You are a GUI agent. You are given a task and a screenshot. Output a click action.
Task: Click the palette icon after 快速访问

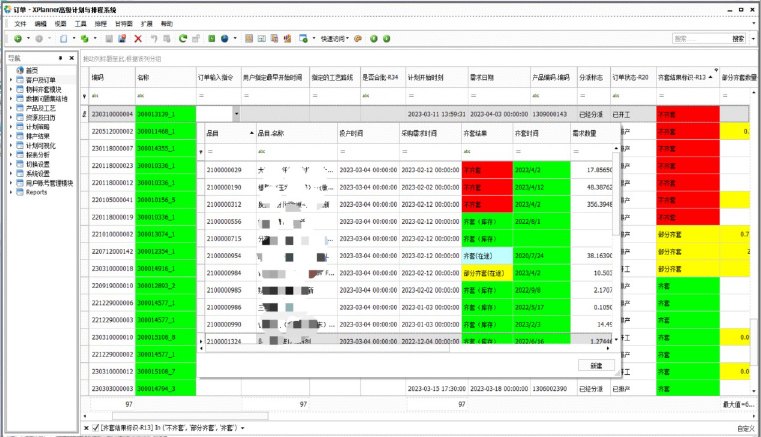(x=358, y=39)
